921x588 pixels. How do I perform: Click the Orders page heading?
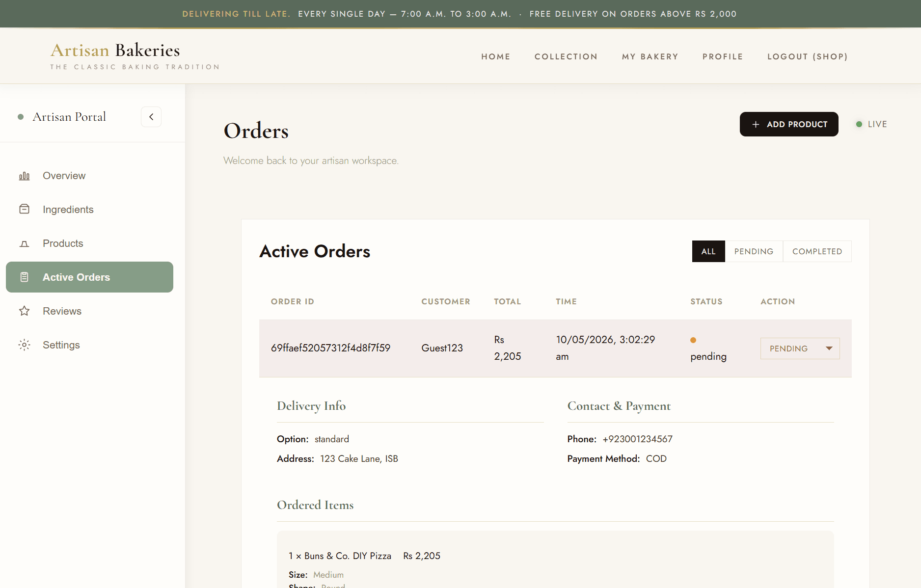(256, 131)
